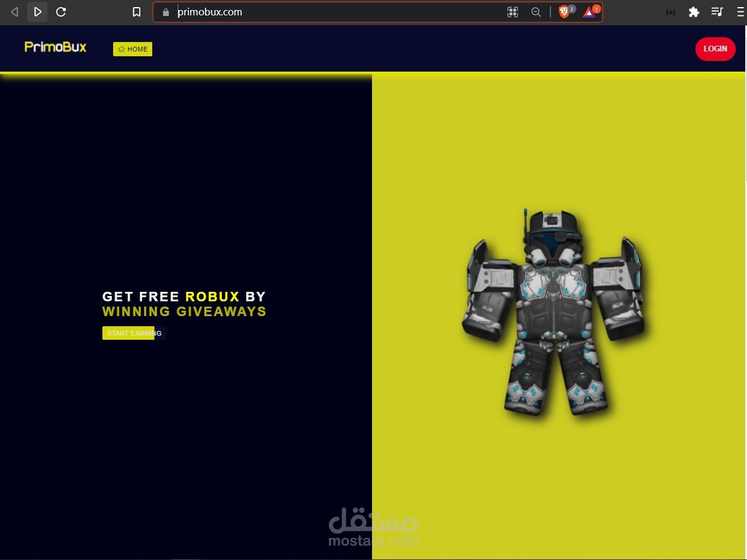
Task: Click the START EARNING button
Action: [x=134, y=333]
